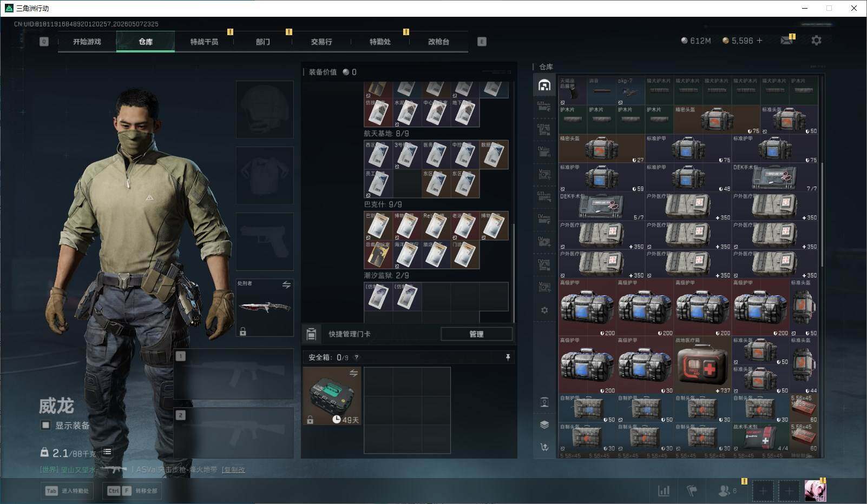Select the empty body armor slot

click(x=265, y=175)
